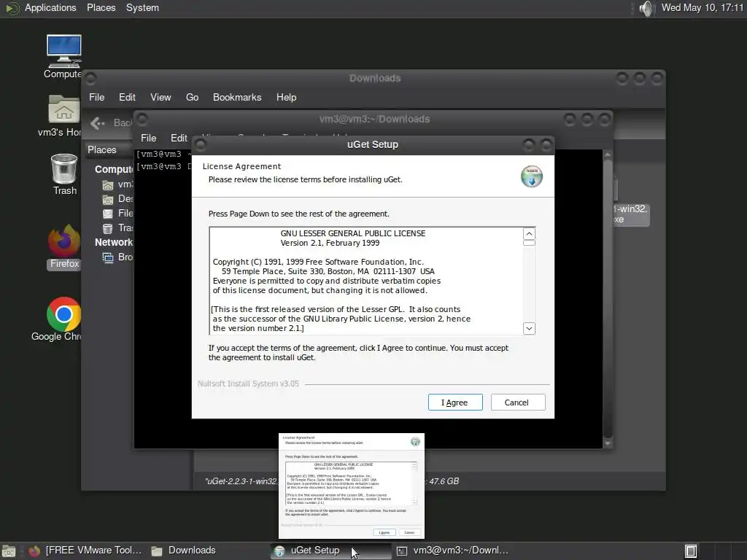Click the uGet installer logo icon

click(x=531, y=176)
